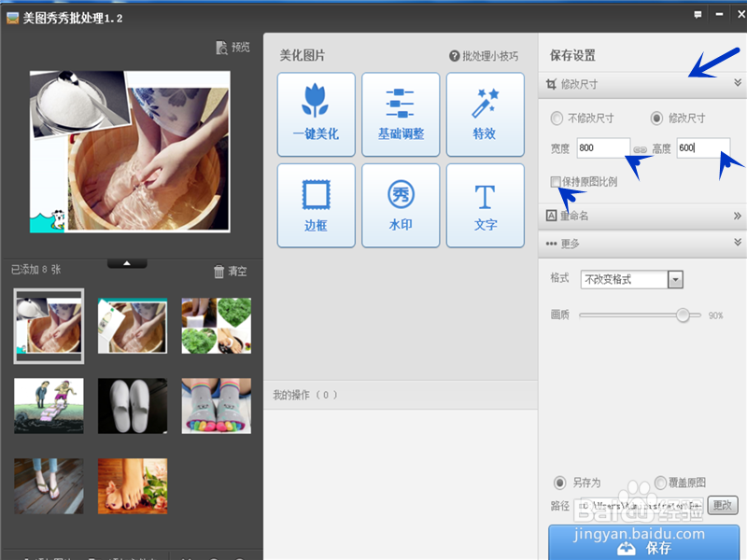This screenshot has width=747, height=560.
Task: Clear all added photos with 清空
Action: click(231, 270)
